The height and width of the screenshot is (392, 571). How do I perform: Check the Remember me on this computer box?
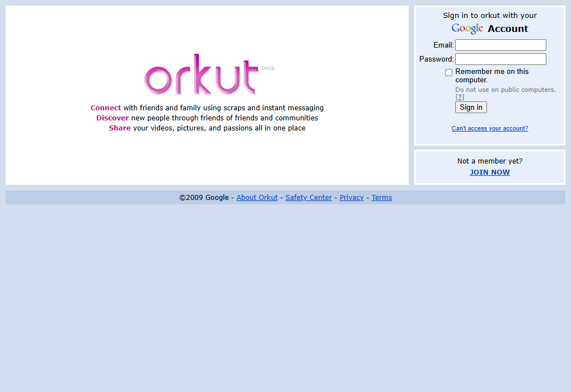pos(448,72)
